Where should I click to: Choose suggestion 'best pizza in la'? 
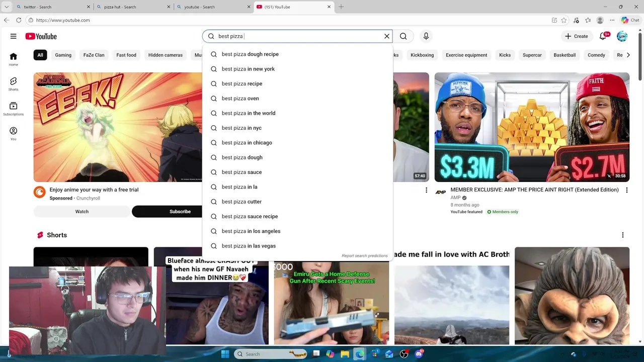coord(297,187)
